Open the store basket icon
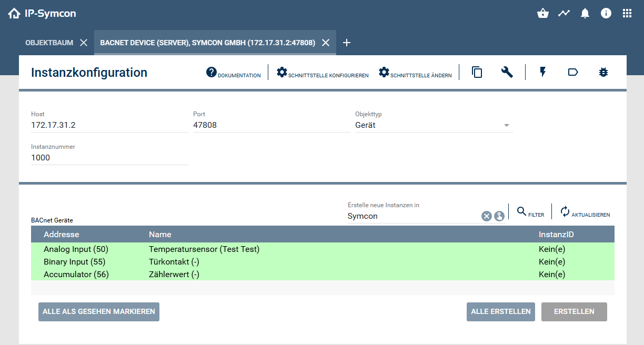 click(x=543, y=14)
